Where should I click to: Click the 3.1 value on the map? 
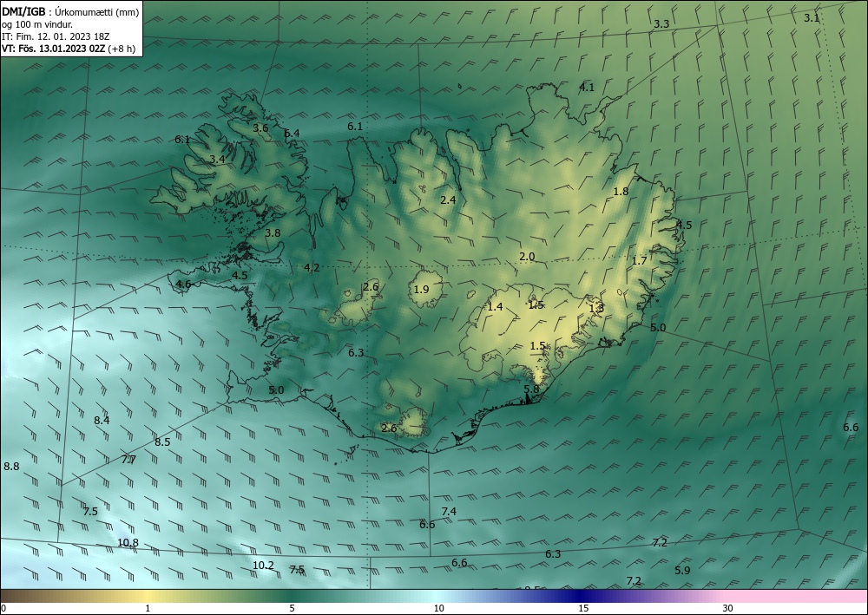(x=812, y=17)
